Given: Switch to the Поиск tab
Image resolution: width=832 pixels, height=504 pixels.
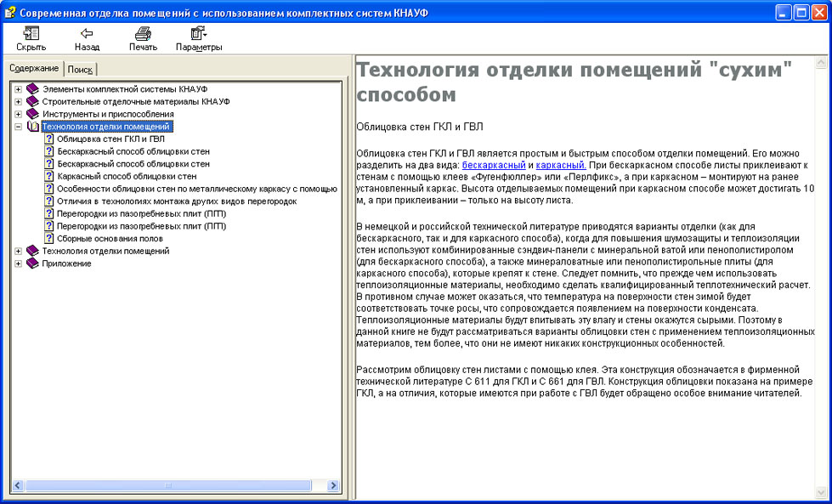Looking at the screenshot, I should click(x=80, y=70).
